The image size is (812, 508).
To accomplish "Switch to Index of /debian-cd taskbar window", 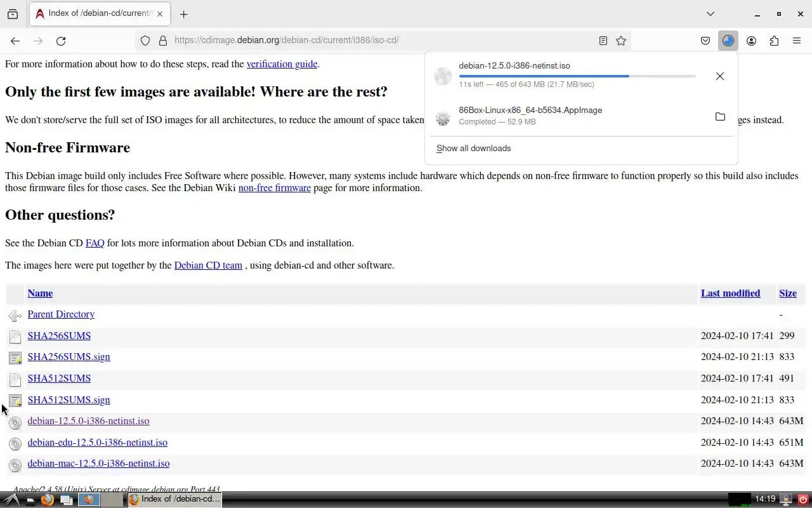I will [x=174, y=500].
